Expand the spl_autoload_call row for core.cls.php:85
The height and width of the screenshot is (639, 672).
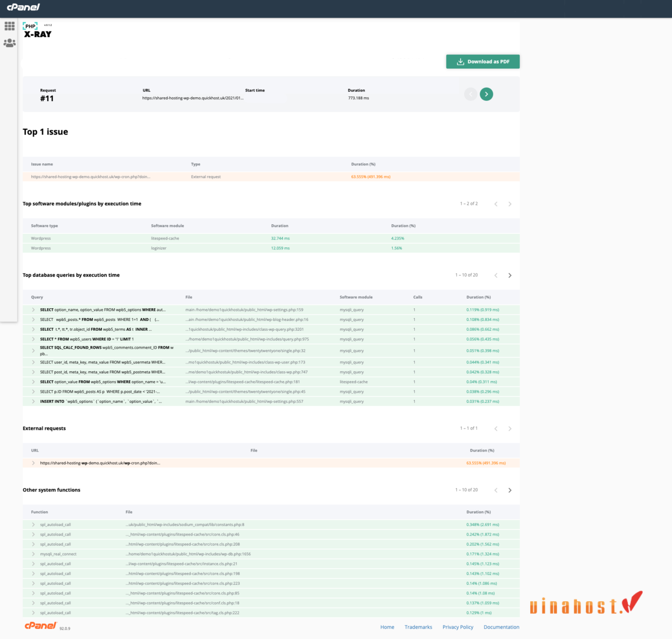coord(33,593)
